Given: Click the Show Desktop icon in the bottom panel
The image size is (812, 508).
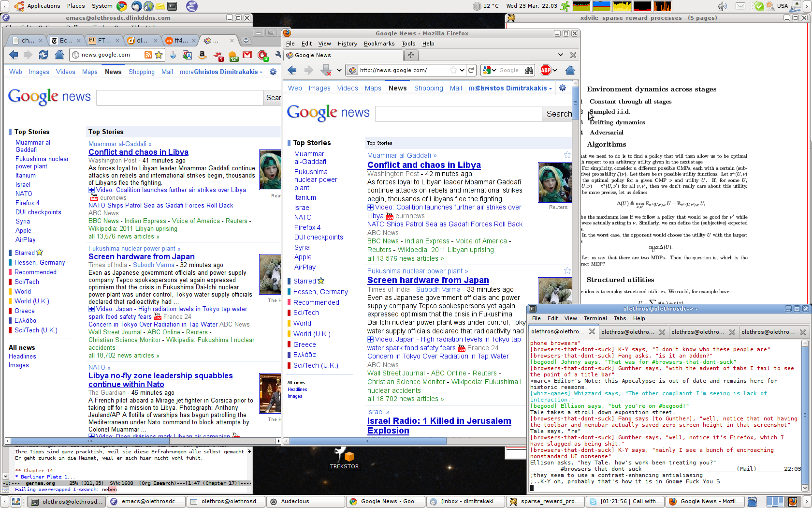Looking at the screenshot, I should click(x=16, y=502).
